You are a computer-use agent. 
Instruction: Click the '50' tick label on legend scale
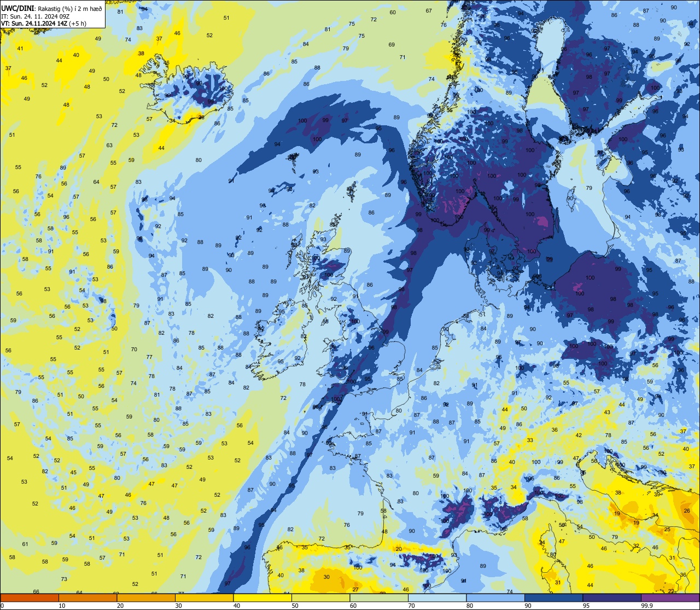coord(295,606)
